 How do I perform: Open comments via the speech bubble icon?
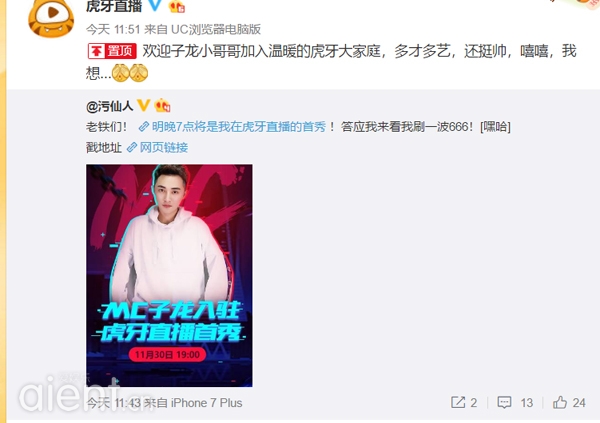504,402
